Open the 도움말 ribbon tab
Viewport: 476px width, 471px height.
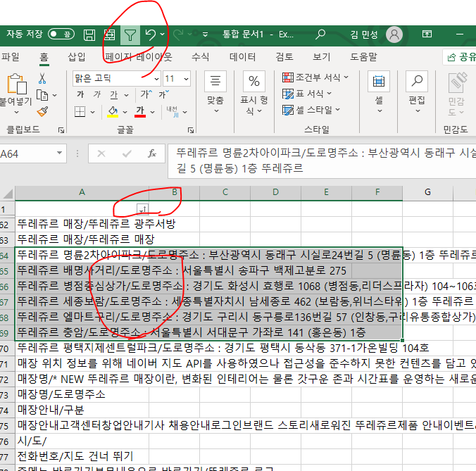point(363,57)
